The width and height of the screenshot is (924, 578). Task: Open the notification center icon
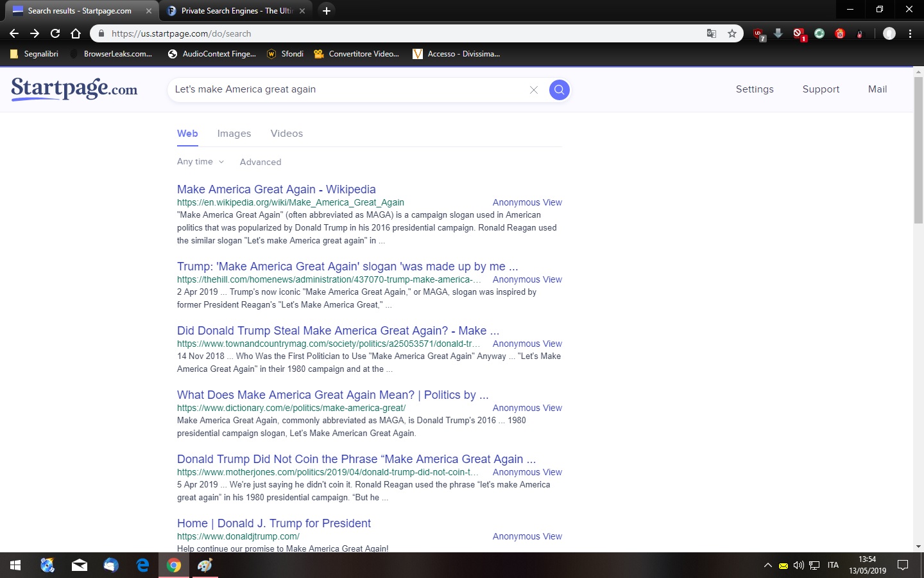(903, 565)
